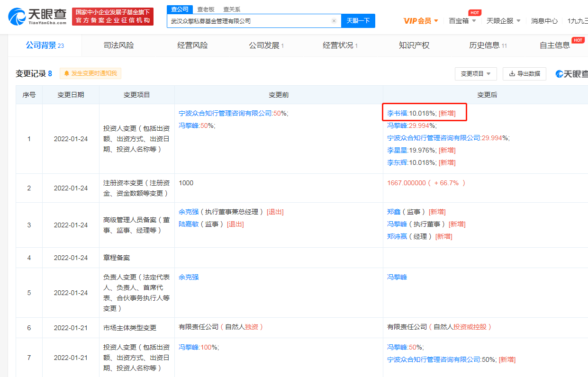Open the 变更项目 filter dropdown
The image size is (588, 377).
(x=476, y=74)
